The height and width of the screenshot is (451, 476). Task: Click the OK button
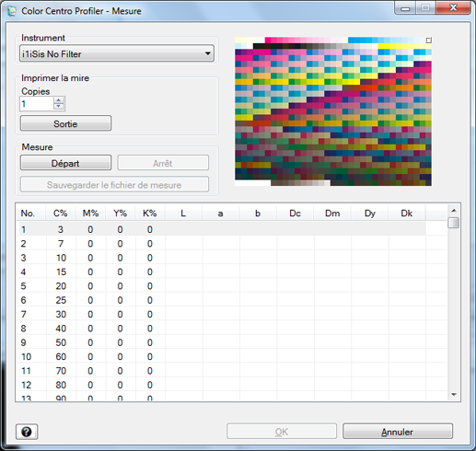pos(282,432)
